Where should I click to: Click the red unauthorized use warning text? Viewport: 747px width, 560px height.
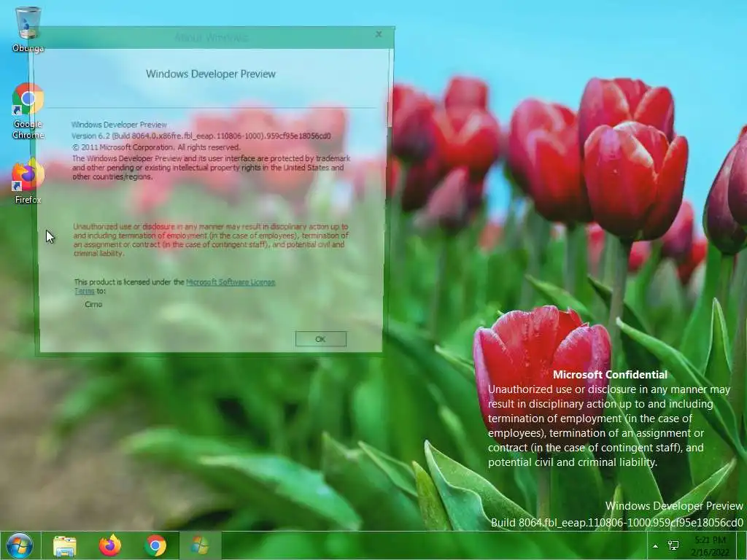[211, 240]
